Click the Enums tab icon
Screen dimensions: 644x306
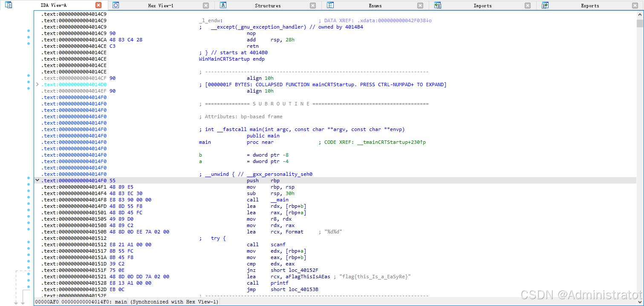click(x=330, y=4)
